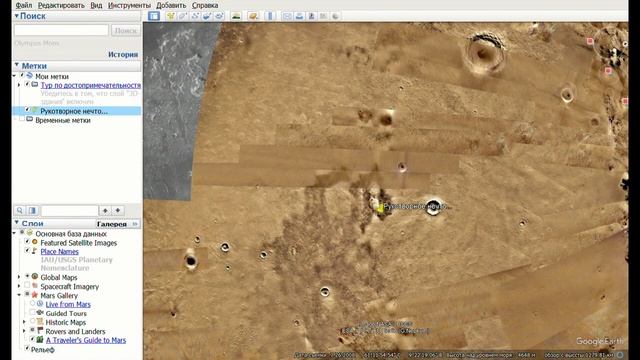Expand the Global Maps layer
The width and height of the screenshot is (640, 360).
(x=19, y=277)
